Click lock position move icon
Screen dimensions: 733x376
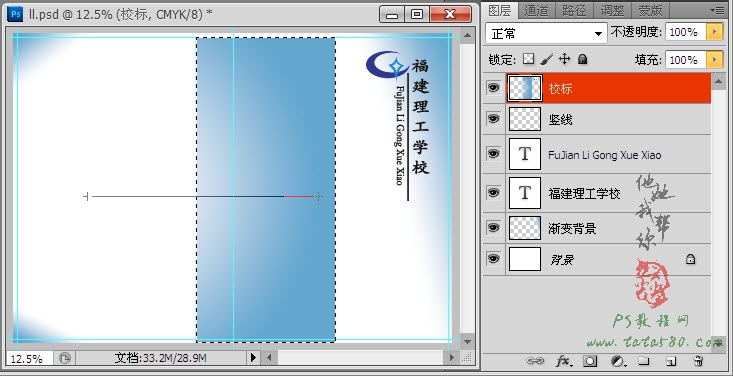coord(565,59)
